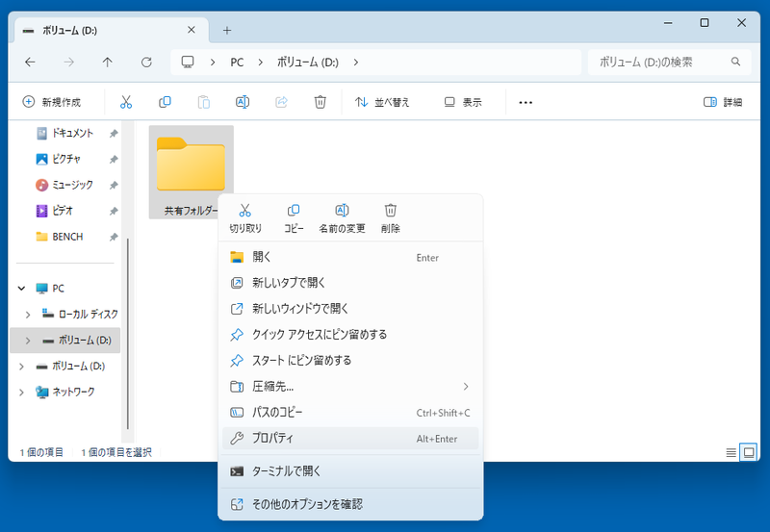
Task: Expand the ネットワーク node
Action: coord(21,393)
